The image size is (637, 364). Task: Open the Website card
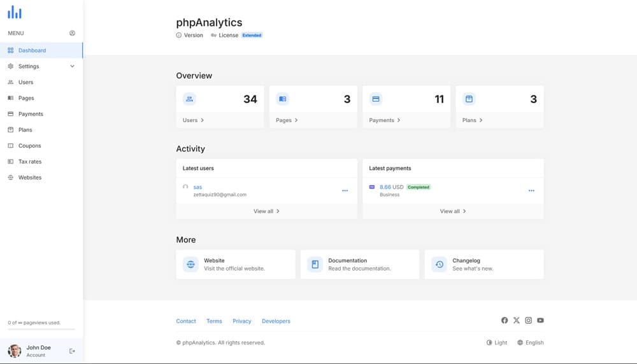(x=236, y=265)
